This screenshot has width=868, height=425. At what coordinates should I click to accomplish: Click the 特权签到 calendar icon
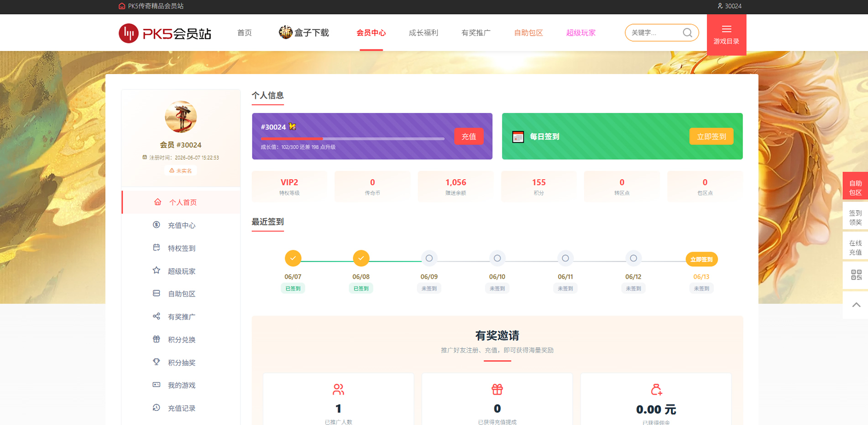pyautogui.click(x=157, y=248)
